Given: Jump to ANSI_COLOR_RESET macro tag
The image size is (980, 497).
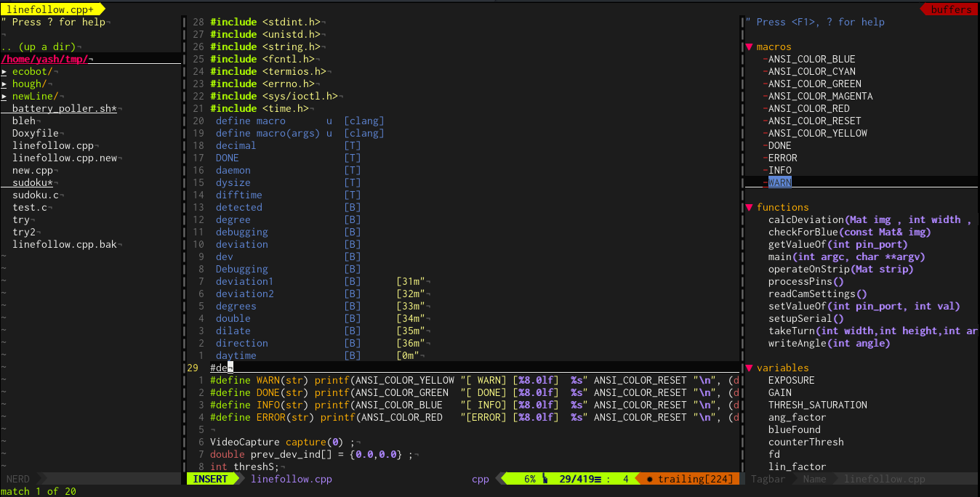Looking at the screenshot, I should point(815,121).
